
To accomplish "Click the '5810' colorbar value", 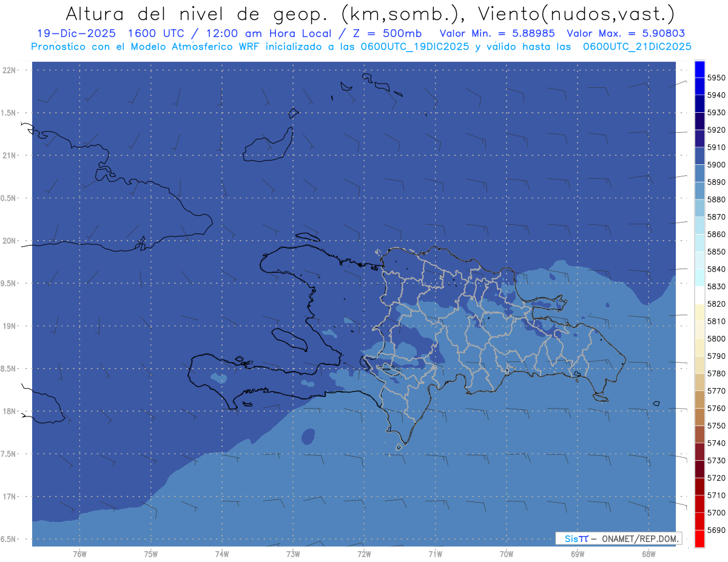I will tap(716, 321).
